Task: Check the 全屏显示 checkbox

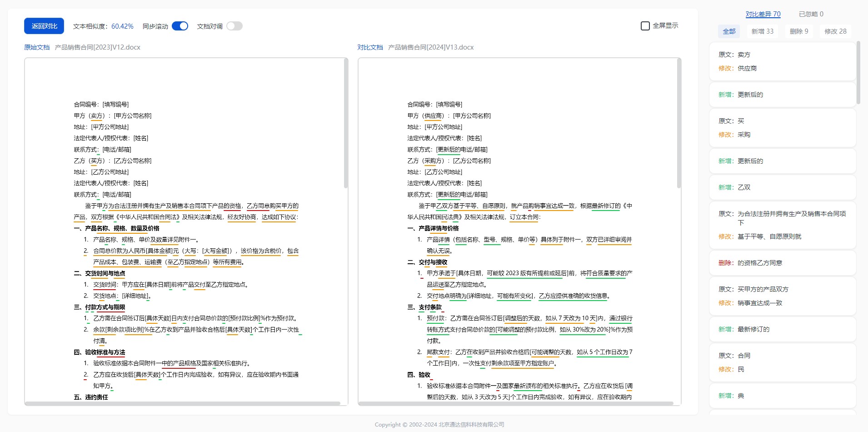Action: (x=645, y=26)
